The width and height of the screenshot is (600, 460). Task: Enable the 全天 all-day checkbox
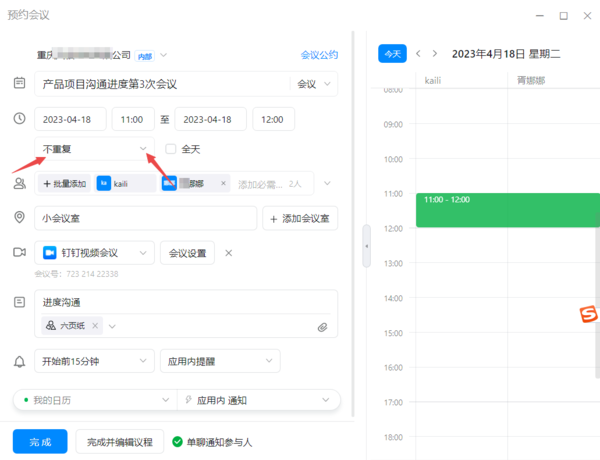point(171,149)
